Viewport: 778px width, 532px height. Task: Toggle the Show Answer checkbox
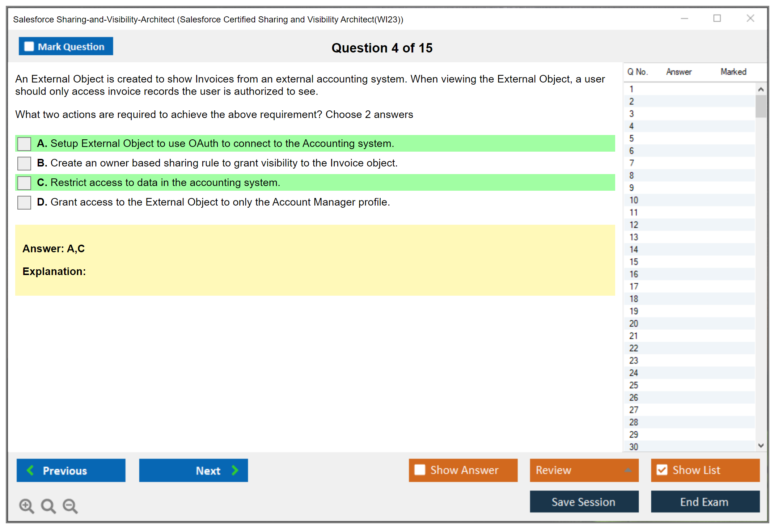[x=420, y=470]
